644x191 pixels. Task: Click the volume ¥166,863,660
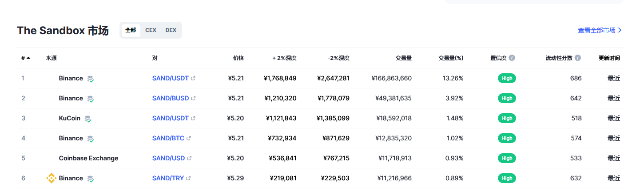[392, 78]
